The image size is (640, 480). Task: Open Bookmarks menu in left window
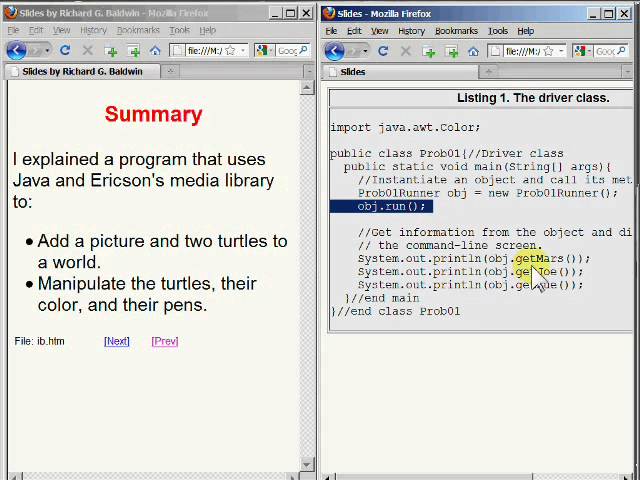(x=138, y=30)
